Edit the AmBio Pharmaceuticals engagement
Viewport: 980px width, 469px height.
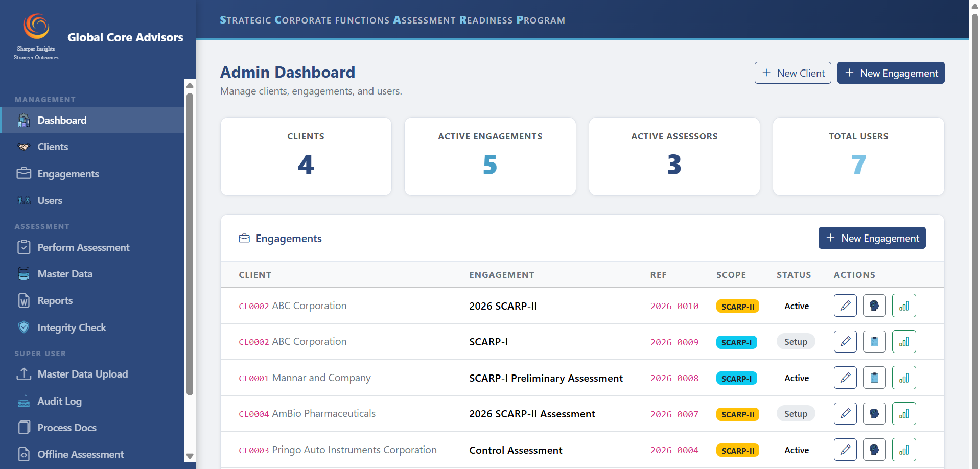click(x=845, y=414)
